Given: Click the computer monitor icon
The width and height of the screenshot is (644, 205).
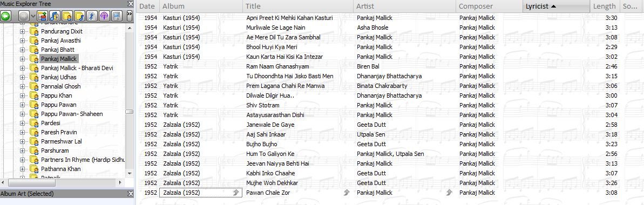Looking at the screenshot, I should (117, 16).
